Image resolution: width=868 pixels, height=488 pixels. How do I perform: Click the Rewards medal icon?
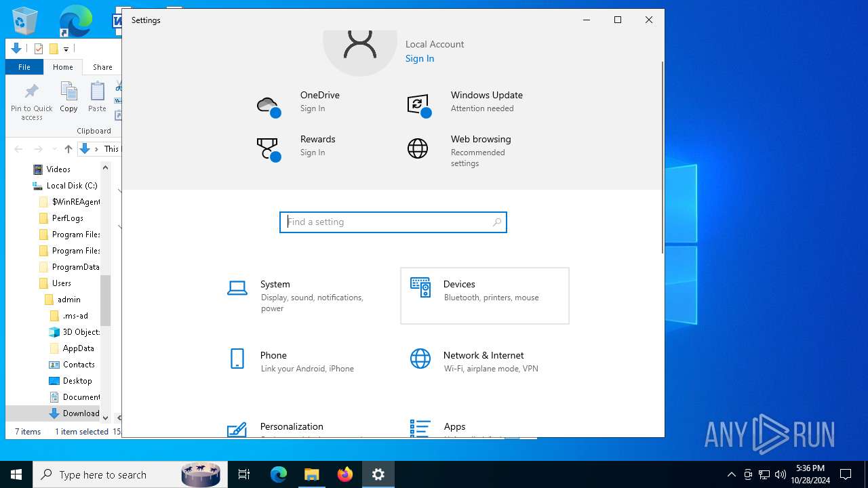(x=269, y=150)
